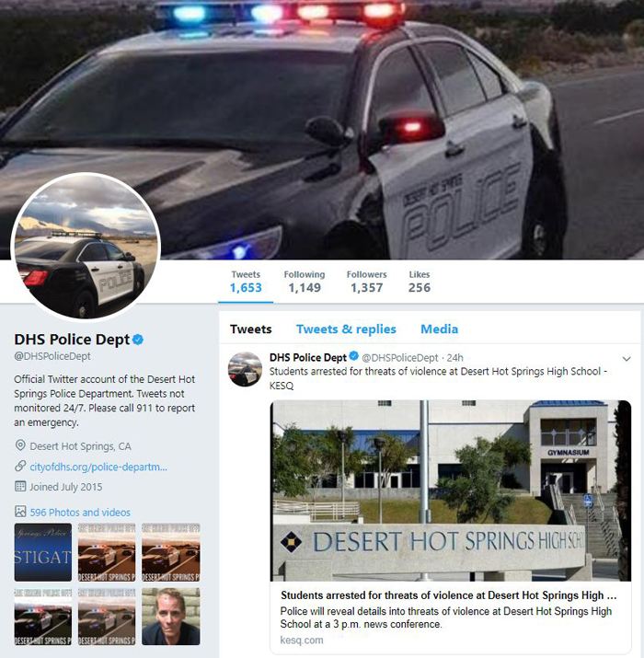Screen dimensions: 644x658
Task: View the 1,149 Following count
Action: pyautogui.click(x=305, y=282)
